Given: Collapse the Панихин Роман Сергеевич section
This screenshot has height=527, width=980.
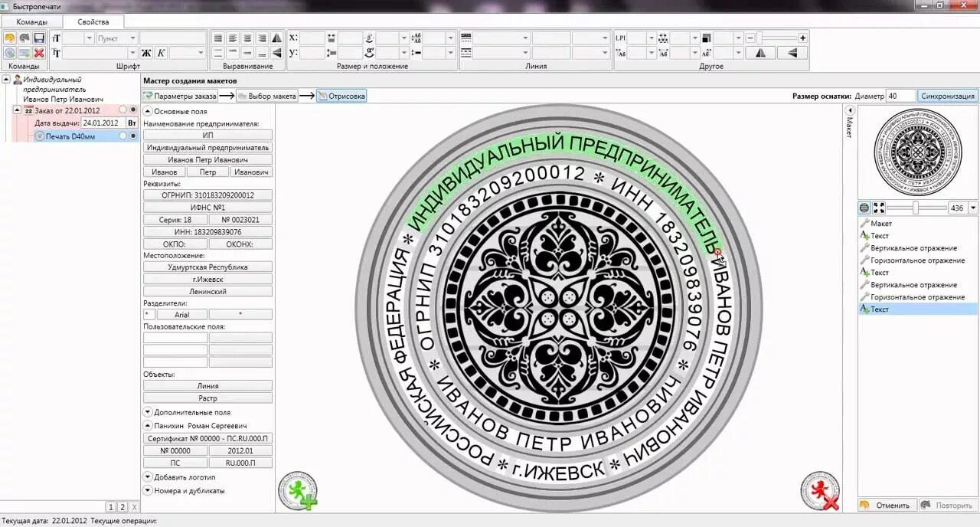Looking at the screenshot, I should coord(148,425).
